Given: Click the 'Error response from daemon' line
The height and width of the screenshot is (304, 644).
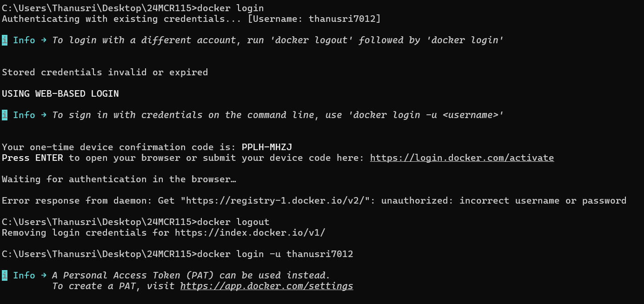Looking at the screenshot, I should click(x=314, y=201).
